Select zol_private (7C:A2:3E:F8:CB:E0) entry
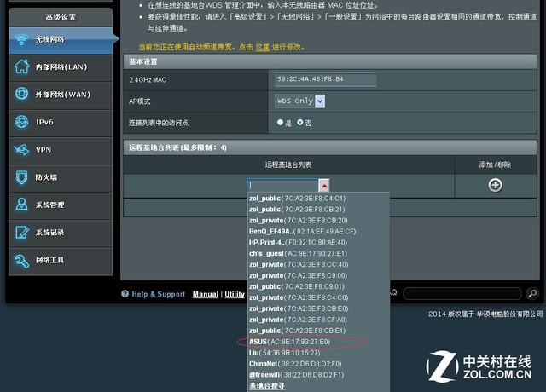The image size is (546, 392). 299,308
